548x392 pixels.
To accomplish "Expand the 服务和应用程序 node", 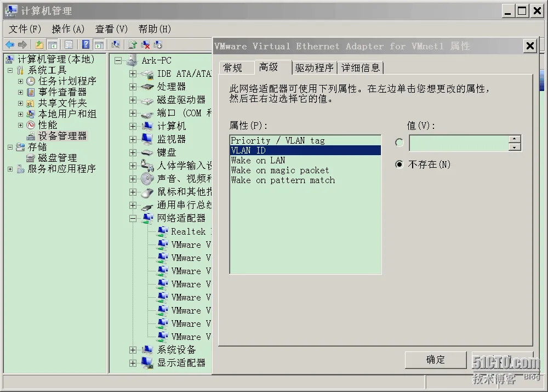I will pyautogui.click(x=10, y=169).
